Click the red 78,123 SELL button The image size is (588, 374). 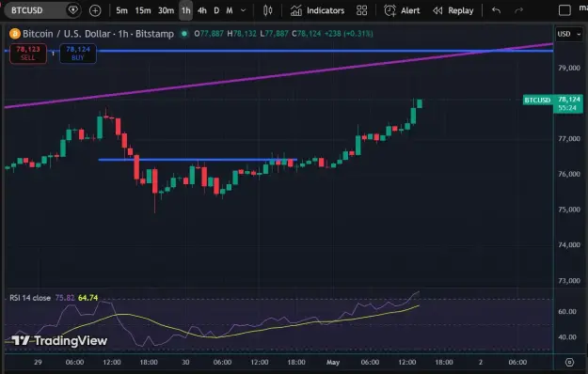[x=28, y=54]
